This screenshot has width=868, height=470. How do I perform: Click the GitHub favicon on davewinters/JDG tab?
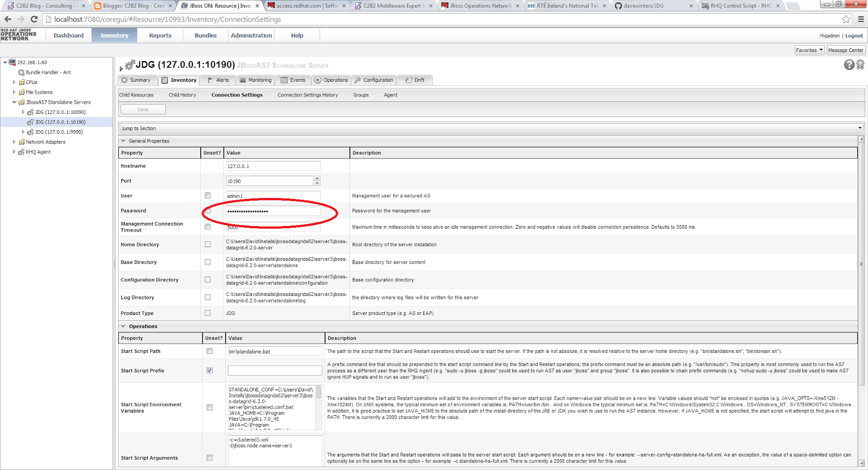pyautogui.click(x=618, y=6)
